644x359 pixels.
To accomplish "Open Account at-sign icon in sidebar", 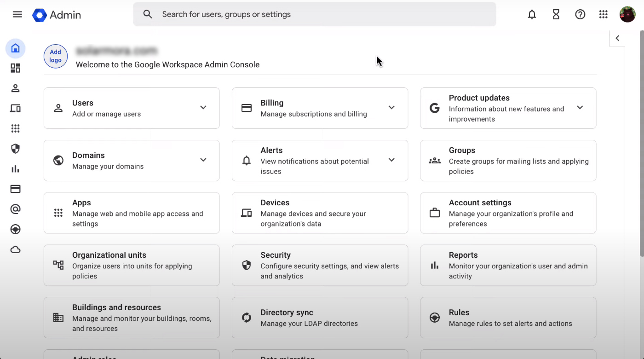I will 16,209.
